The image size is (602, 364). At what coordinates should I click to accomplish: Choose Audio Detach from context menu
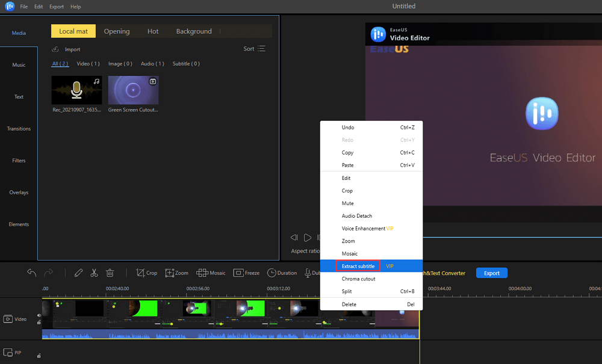371,216
